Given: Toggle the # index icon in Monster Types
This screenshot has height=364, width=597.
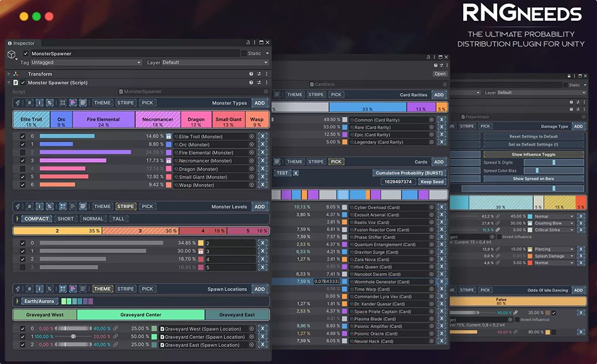Looking at the screenshot, I should tap(29, 103).
